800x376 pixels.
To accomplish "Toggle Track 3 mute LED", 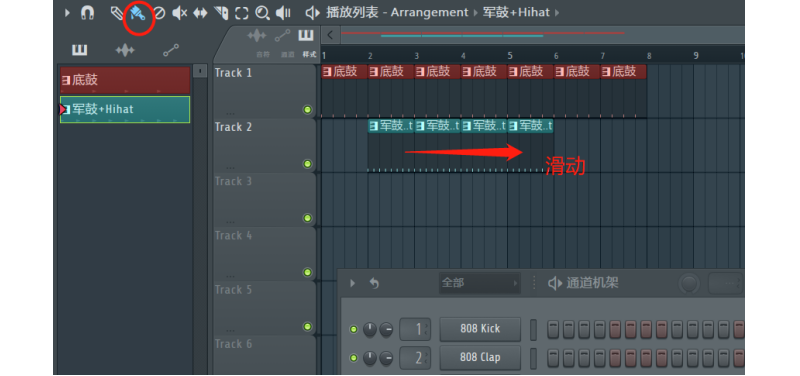I will (x=307, y=218).
